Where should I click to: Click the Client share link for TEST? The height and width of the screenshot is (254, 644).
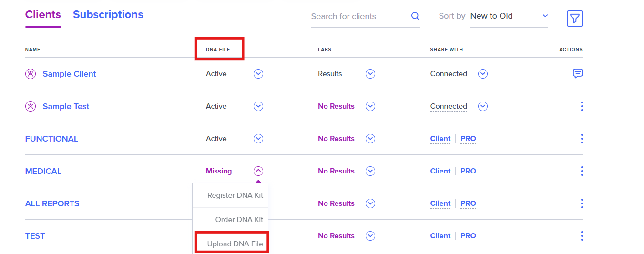point(440,236)
